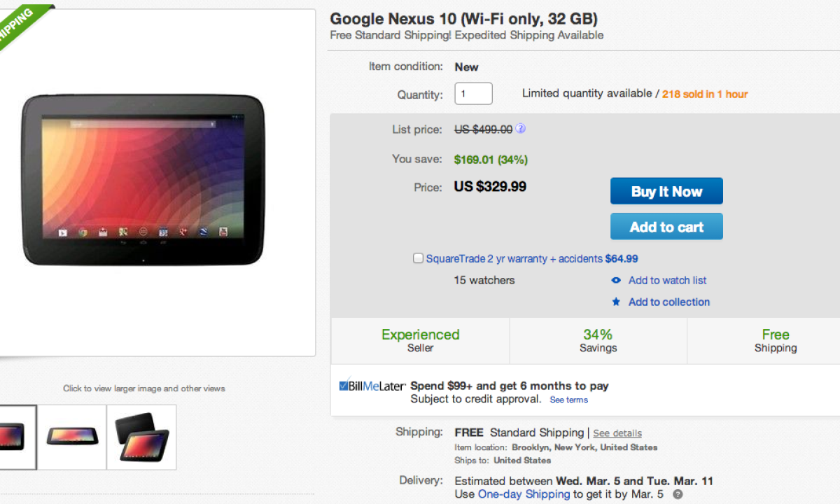The width and height of the screenshot is (840, 504).
Task: Enable the SquareTrade 2 yr warranty checkbox
Action: pos(418,258)
